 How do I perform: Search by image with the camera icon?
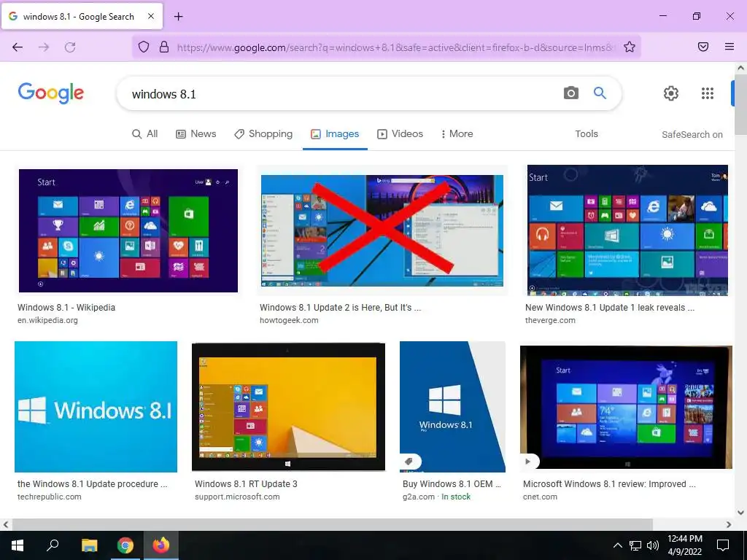570,93
